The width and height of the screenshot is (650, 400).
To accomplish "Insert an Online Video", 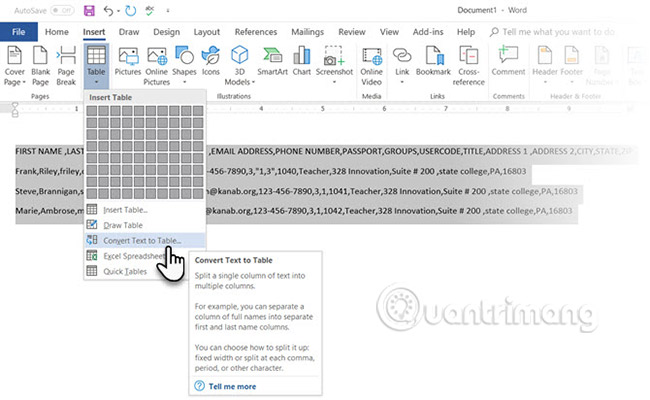I will pyautogui.click(x=371, y=65).
